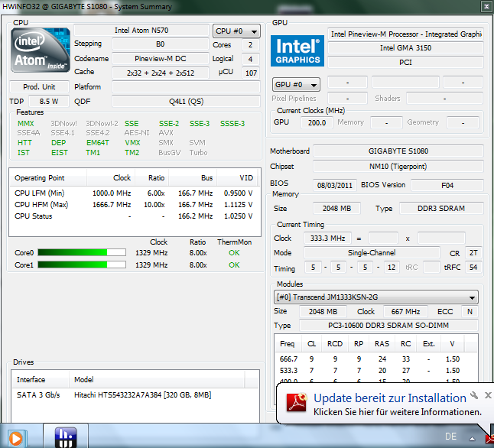Click the Ratio column header in operating table
The height and width of the screenshot is (448, 494).
(152, 177)
